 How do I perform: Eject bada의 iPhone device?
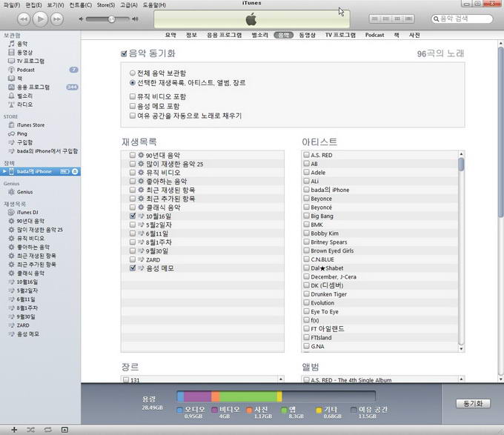75,172
